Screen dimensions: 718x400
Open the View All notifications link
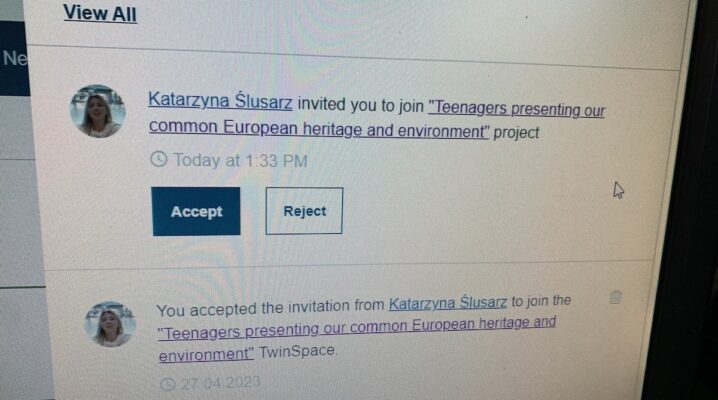(x=100, y=13)
